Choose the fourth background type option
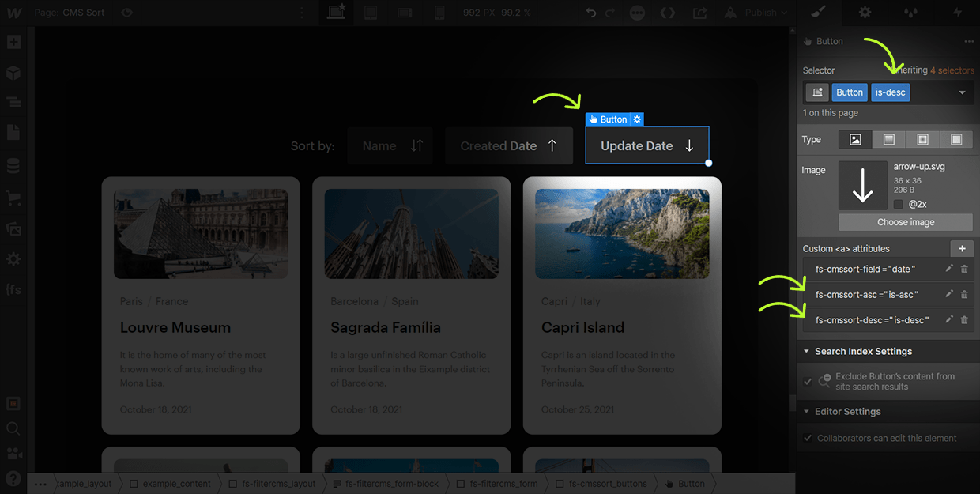The height and width of the screenshot is (494, 980). (x=956, y=139)
